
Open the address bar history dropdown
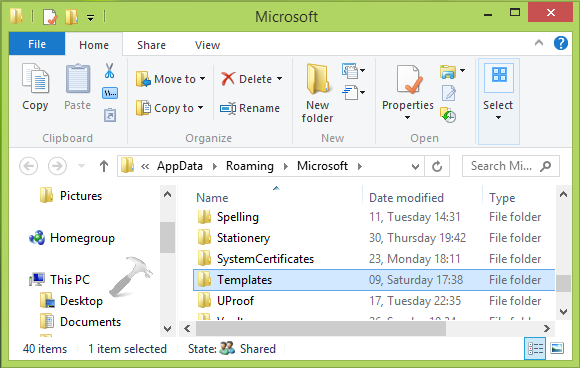(415, 167)
